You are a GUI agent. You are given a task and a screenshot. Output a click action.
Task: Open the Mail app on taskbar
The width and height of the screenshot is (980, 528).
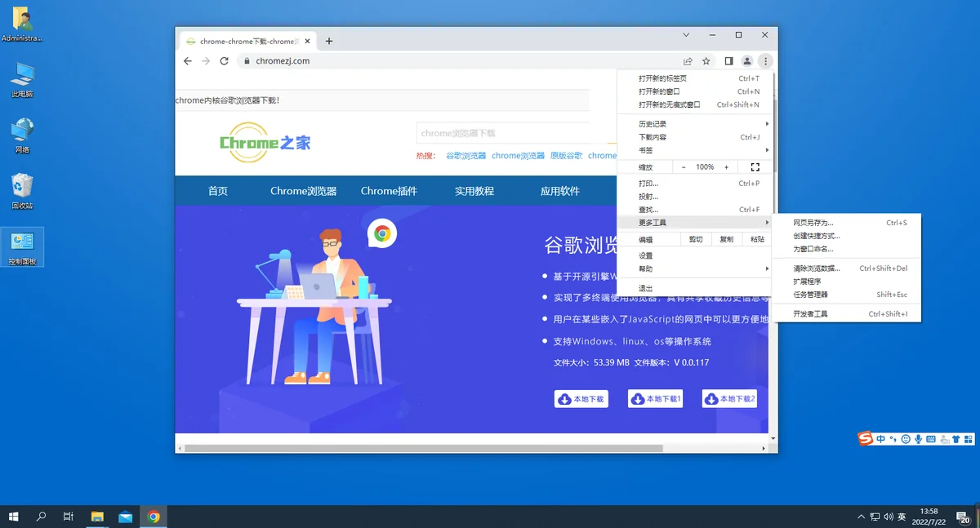click(125, 517)
